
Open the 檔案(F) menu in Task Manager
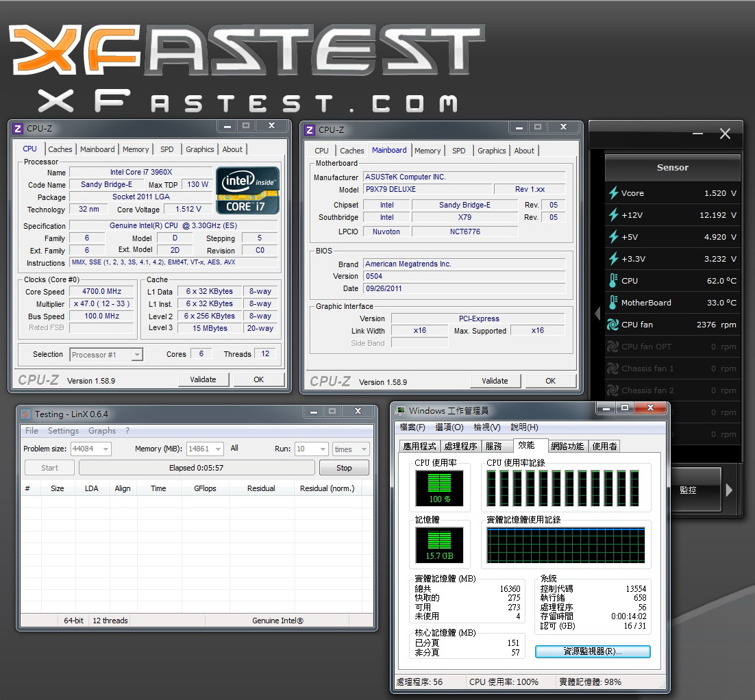tap(412, 427)
